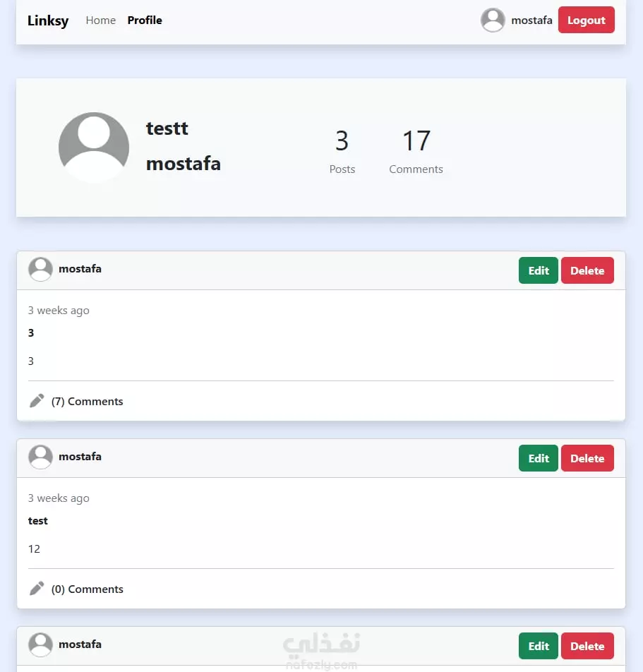Click avatar on the first post header
This screenshot has width=643, height=672.
(x=40, y=269)
